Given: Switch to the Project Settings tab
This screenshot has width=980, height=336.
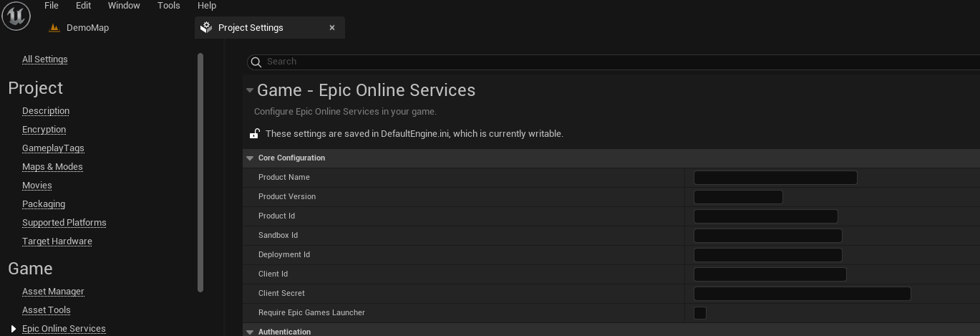Looking at the screenshot, I should coord(269,28).
